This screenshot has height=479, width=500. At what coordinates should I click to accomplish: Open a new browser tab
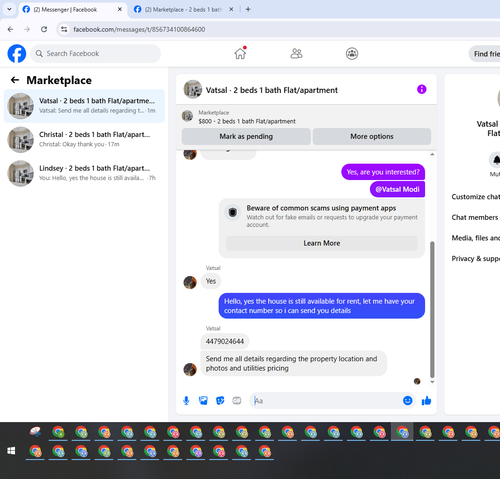(x=248, y=9)
